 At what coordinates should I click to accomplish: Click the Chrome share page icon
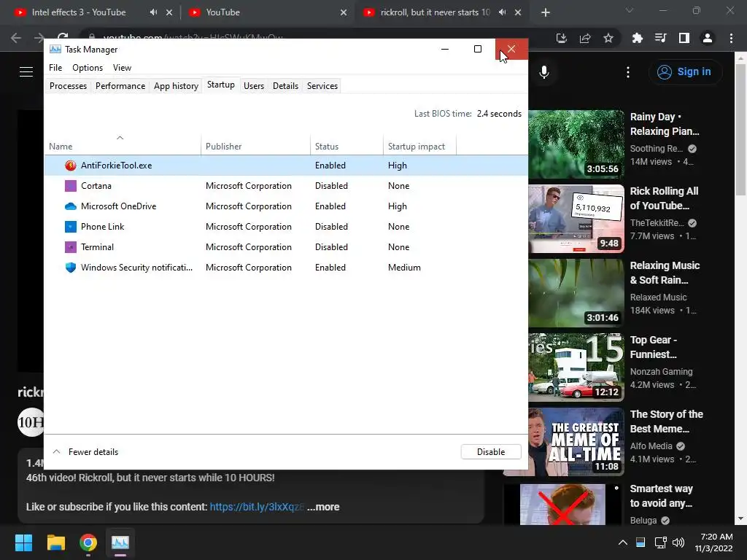585,38
